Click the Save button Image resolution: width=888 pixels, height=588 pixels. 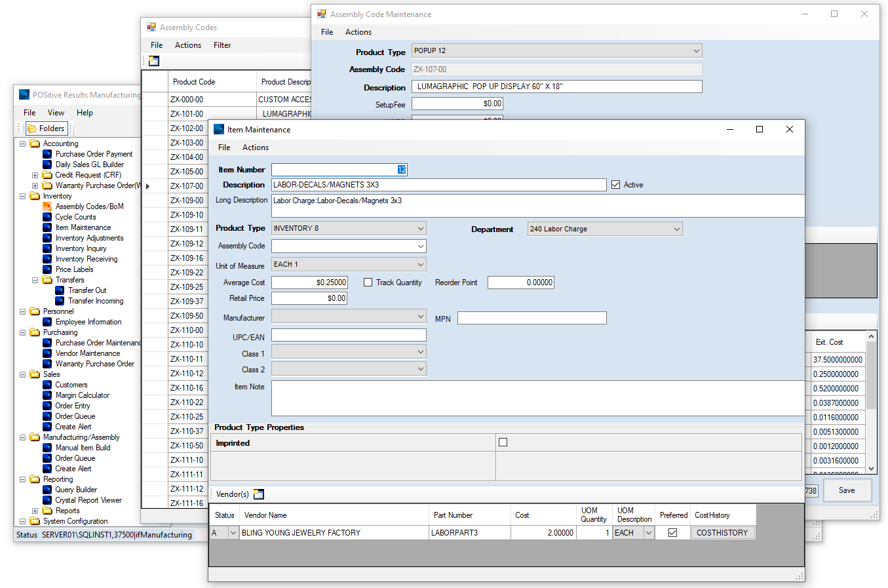point(846,490)
